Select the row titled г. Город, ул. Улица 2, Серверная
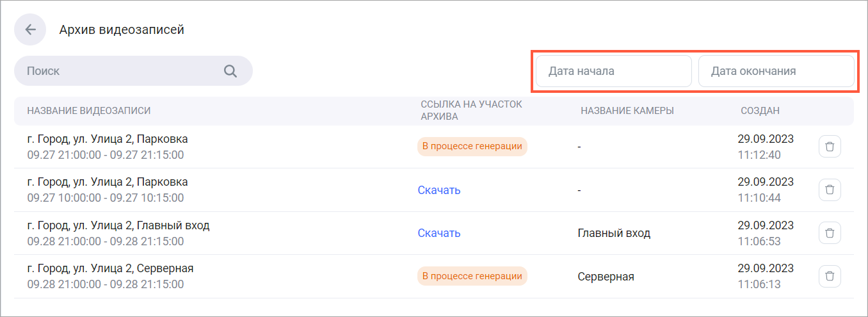Image resolution: width=868 pixels, height=317 pixels. 110,269
